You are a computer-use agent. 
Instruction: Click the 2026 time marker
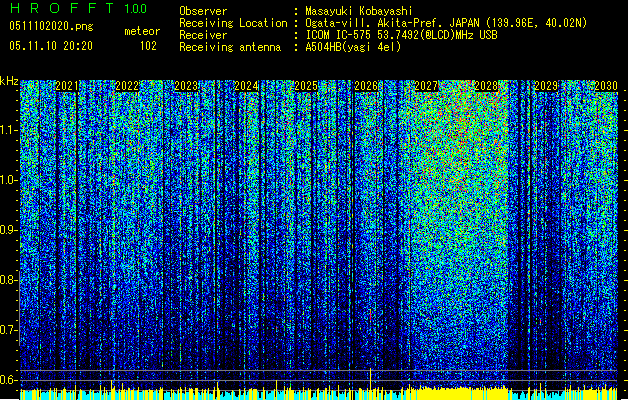[366, 86]
